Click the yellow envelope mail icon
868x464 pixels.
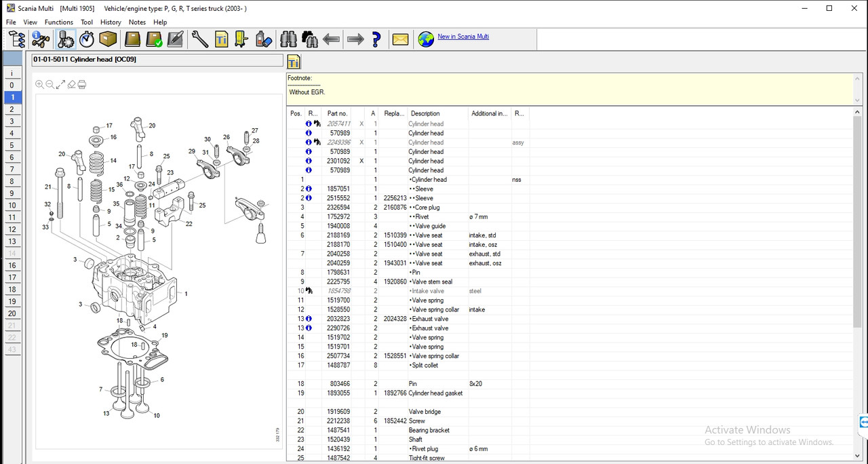coord(400,39)
